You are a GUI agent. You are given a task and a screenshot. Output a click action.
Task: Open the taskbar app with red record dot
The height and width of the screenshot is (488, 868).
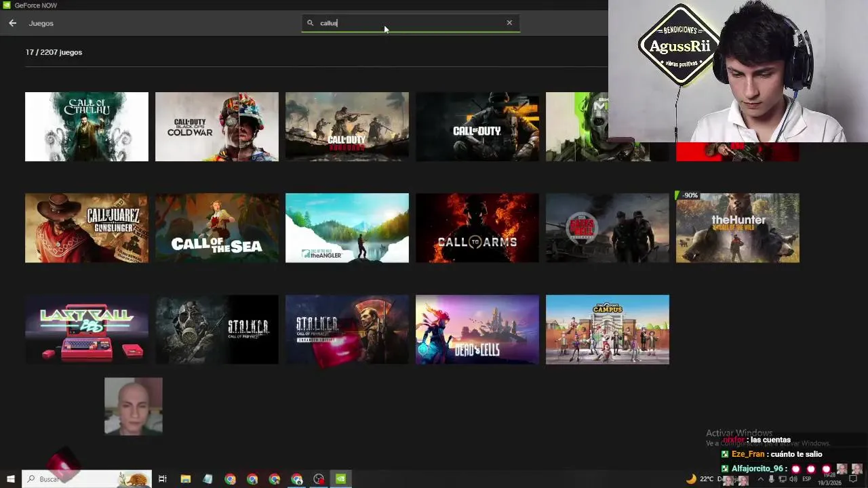click(x=319, y=479)
